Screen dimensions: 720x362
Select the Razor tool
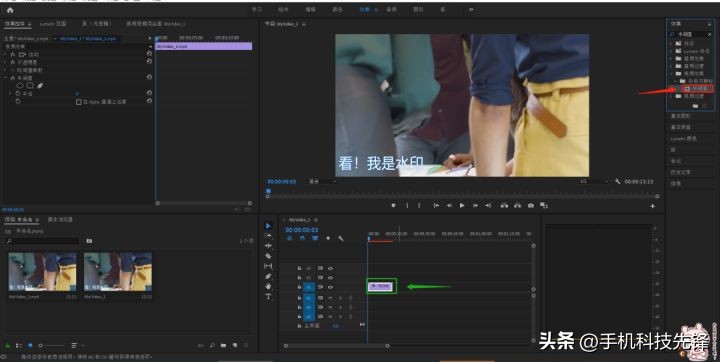point(269,256)
